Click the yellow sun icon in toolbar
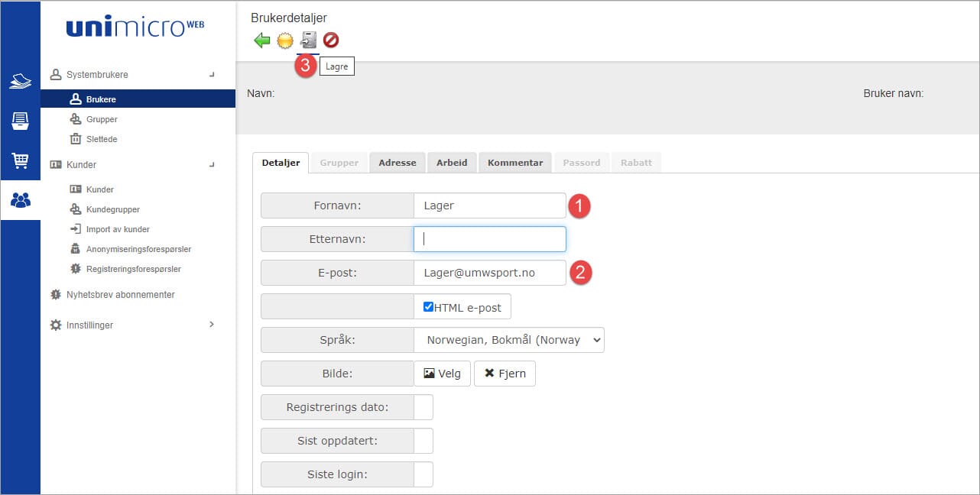Screen dimensions: 980x495 (x=285, y=40)
